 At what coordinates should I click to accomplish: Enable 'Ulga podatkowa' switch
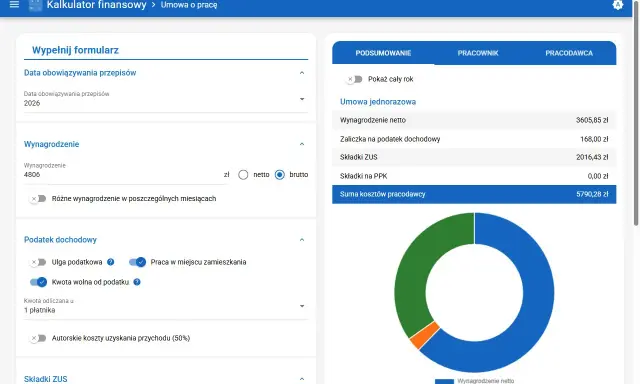tap(38, 262)
